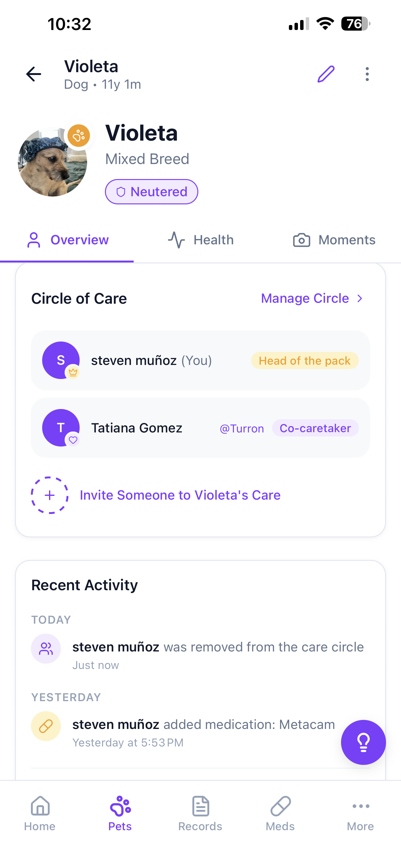Image resolution: width=401 pixels, height=868 pixels.
Task: Tap Invite Someone to Violeta's Care
Action: (180, 495)
